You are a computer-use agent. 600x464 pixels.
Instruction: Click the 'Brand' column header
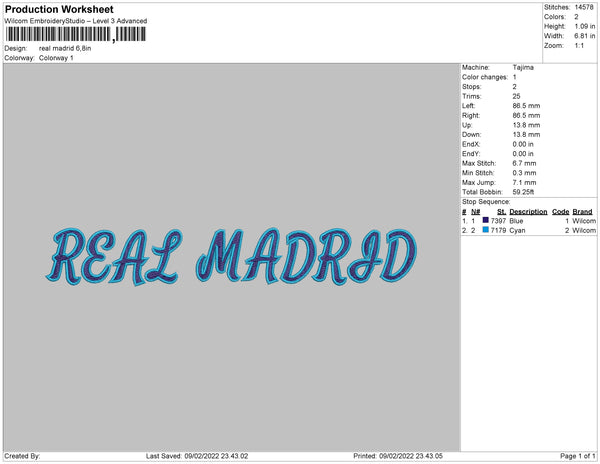(x=582, y=212)
